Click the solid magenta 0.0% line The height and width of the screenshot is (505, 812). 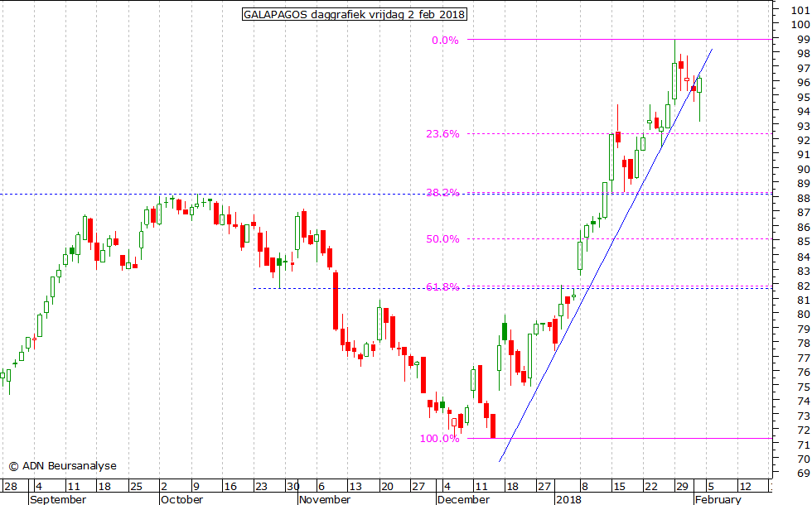click(620, 40)
